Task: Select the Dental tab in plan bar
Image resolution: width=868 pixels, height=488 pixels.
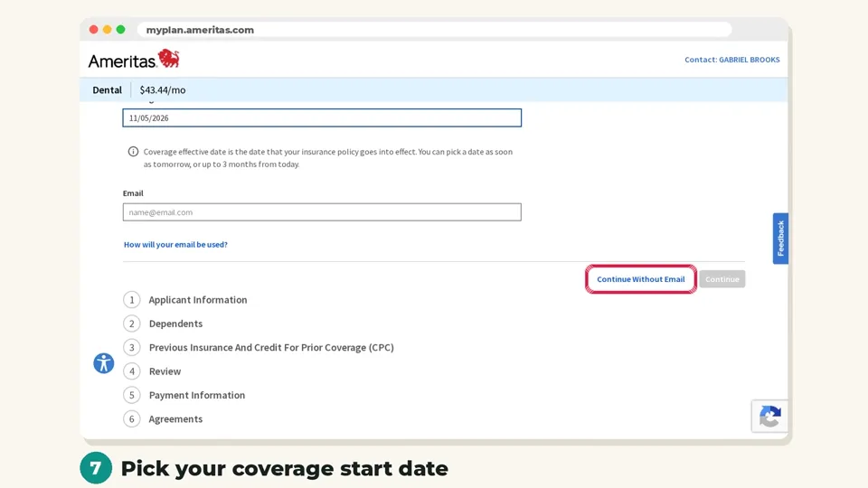Action: 107,89
